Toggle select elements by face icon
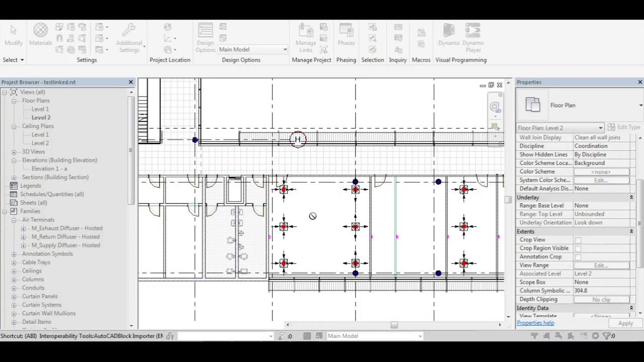This screenshot has width=644, height=362. point(571,336)
